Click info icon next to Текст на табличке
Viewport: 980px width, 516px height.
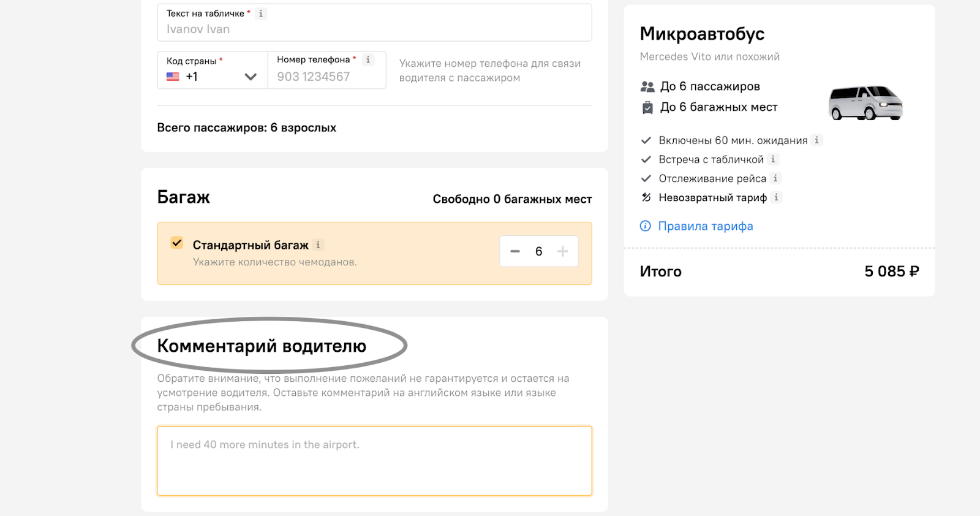click(261, 13)
